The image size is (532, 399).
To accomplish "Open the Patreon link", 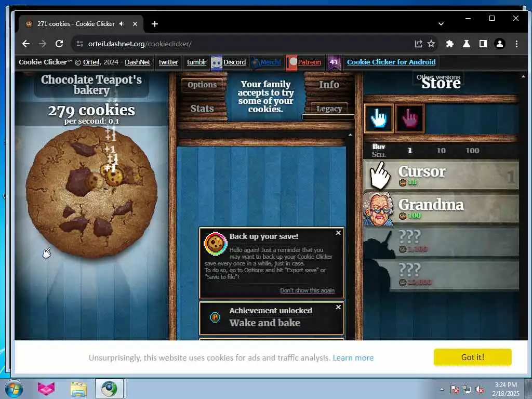I will tap(310, 62).
